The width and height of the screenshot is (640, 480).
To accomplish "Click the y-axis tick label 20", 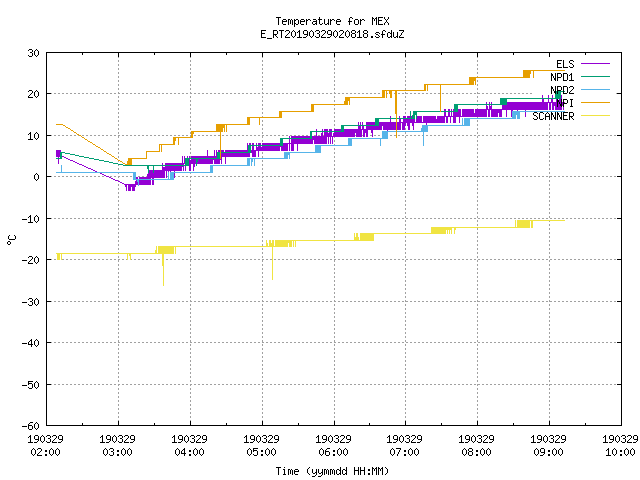I will tap(33, 94).
